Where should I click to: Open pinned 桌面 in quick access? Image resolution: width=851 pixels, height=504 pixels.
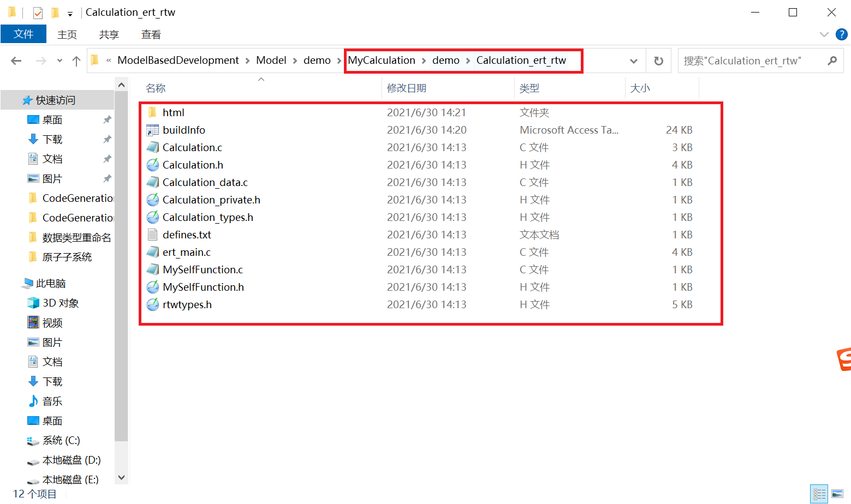click(x=45, y=119)
